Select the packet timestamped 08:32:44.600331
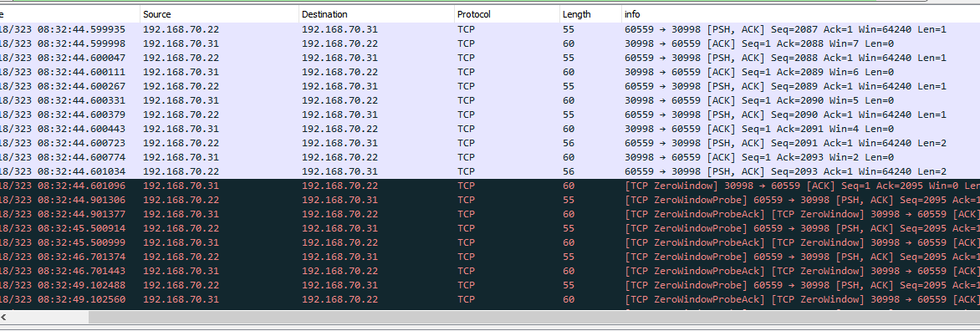The width and height of the screenshot is (980, 331). click(490, 100)
